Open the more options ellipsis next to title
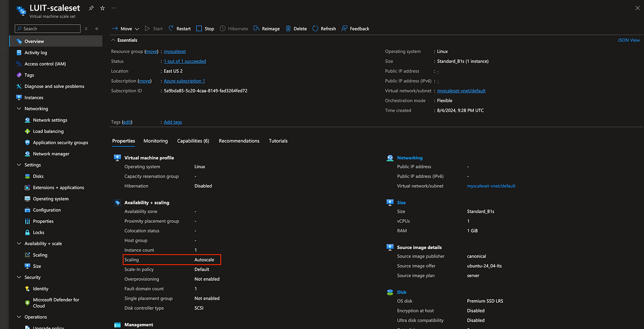The image size is (644, 329). (x=114, y=8)
